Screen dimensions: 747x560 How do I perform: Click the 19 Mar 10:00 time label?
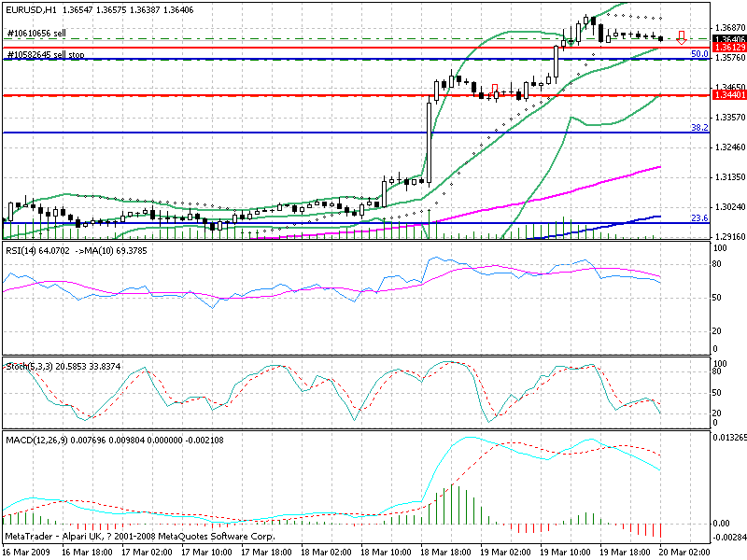(566, 553)
